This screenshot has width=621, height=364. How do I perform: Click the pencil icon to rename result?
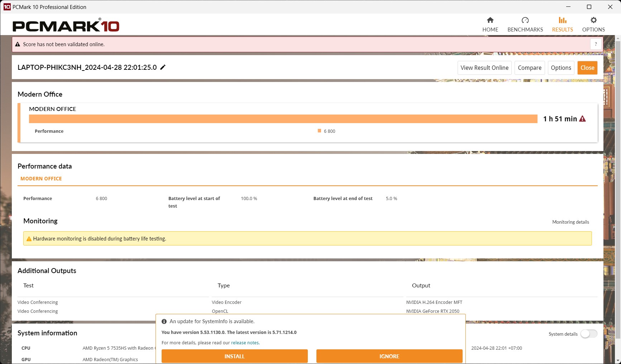[x=163, y=67]
